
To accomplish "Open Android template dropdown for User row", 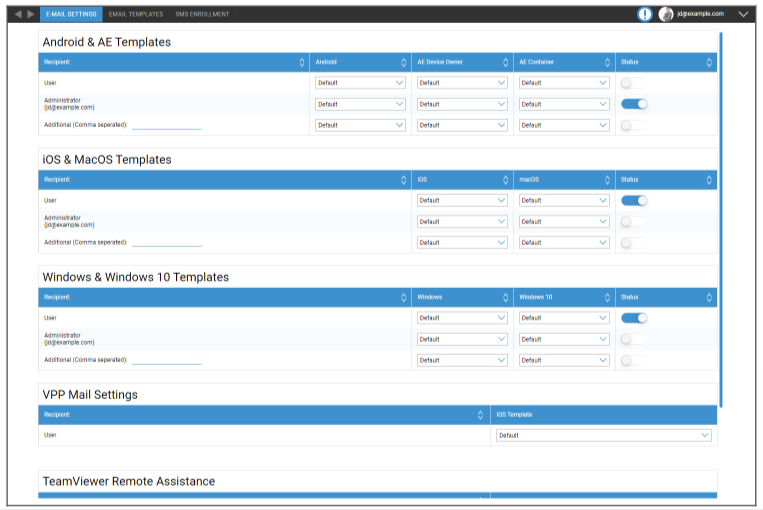I will click(x=360, y=83).
